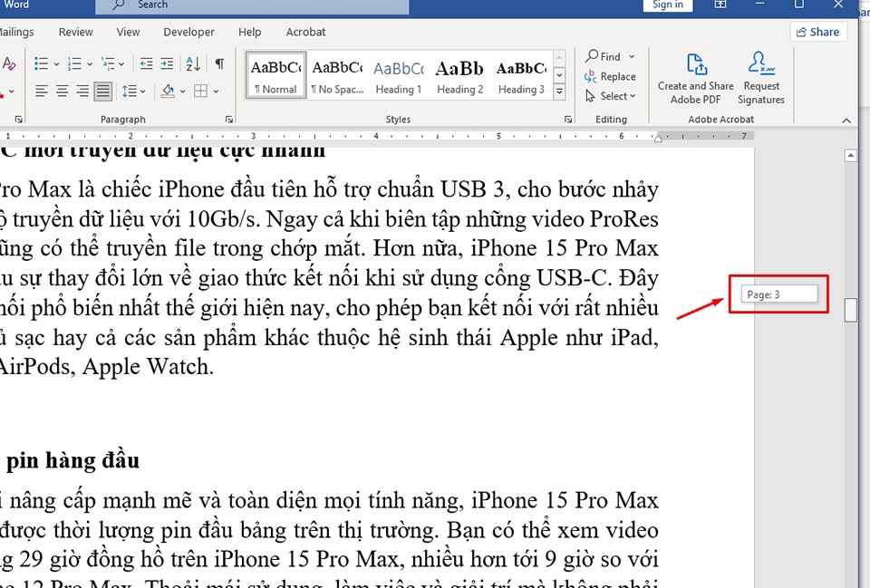Toggle justify alignment
870x588 pixels.
click(x=103, y=91)
